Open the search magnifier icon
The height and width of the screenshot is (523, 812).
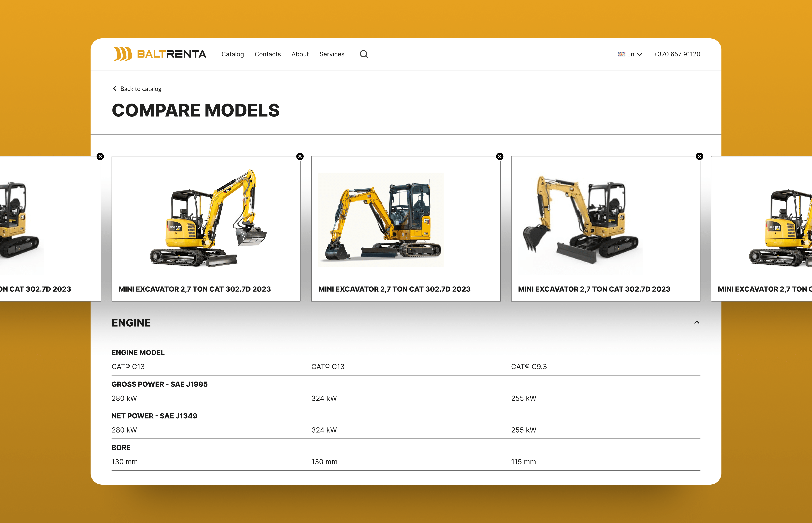click(364, 54)
